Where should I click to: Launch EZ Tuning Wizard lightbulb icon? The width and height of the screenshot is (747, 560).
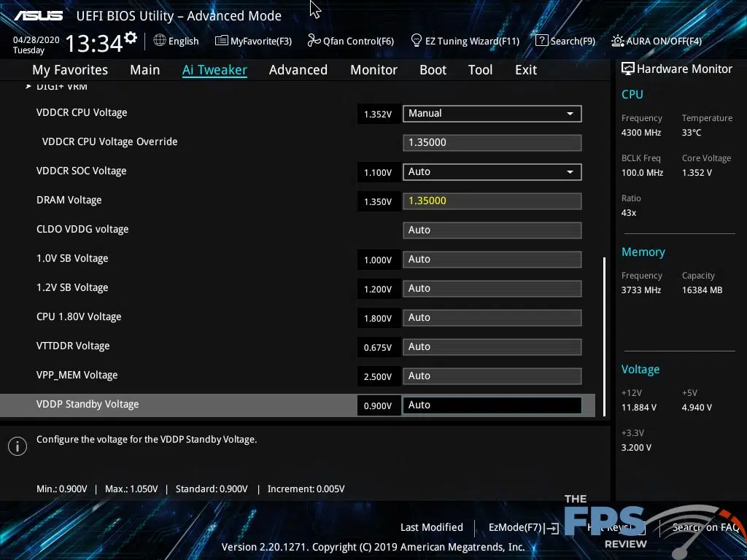point(416,41)
